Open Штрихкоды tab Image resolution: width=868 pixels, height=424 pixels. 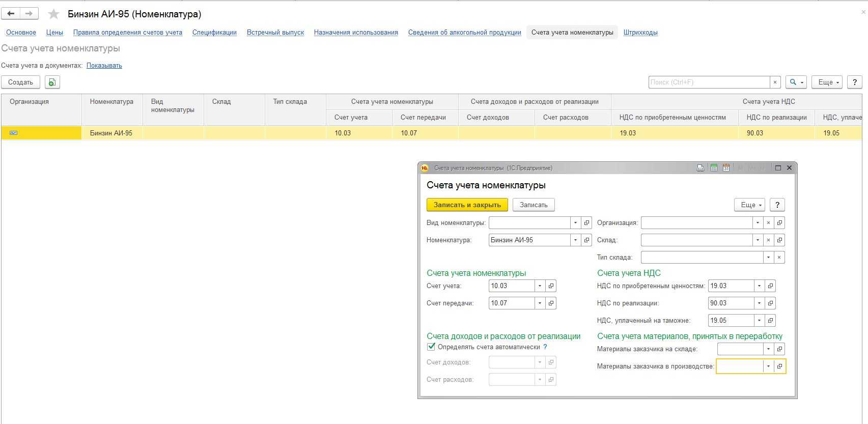pyautogui.click(x=640, y=32)
